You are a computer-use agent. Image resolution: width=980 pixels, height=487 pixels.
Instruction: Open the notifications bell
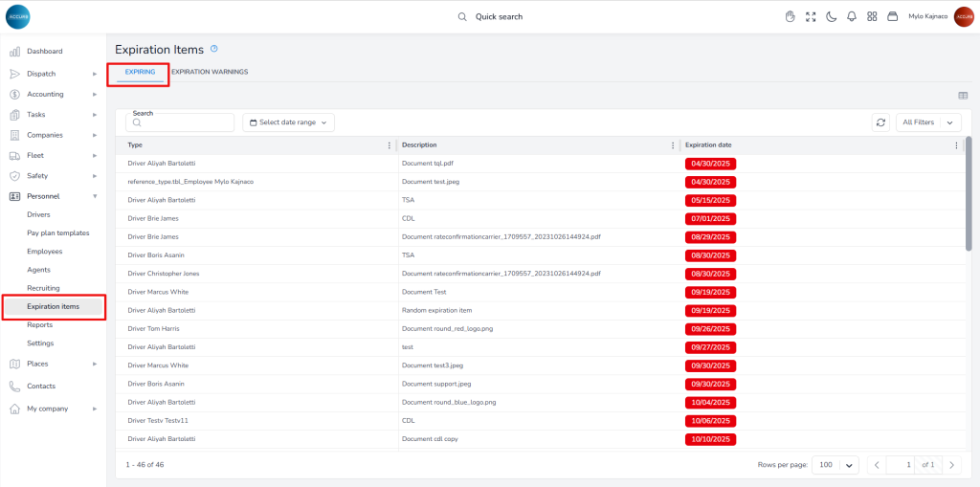(852, 16)
